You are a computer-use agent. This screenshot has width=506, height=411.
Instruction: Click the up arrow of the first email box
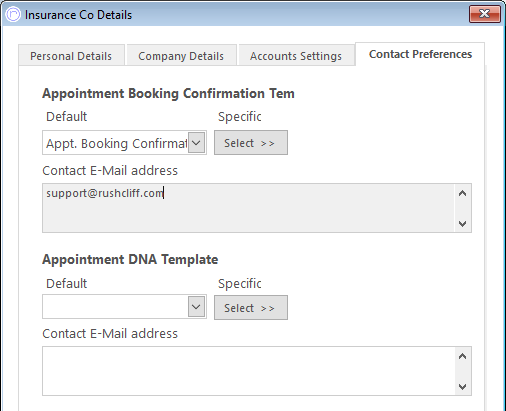(462, 193)
